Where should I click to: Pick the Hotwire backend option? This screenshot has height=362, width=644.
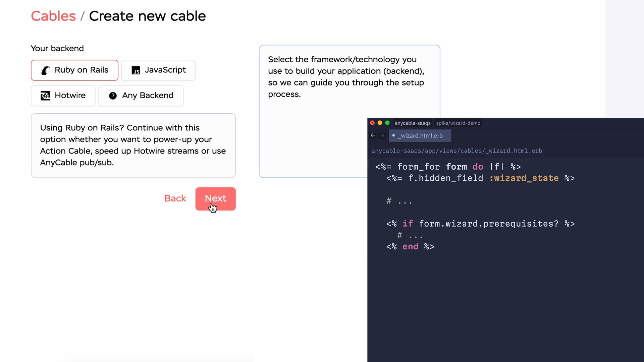(x=63, y=96)
